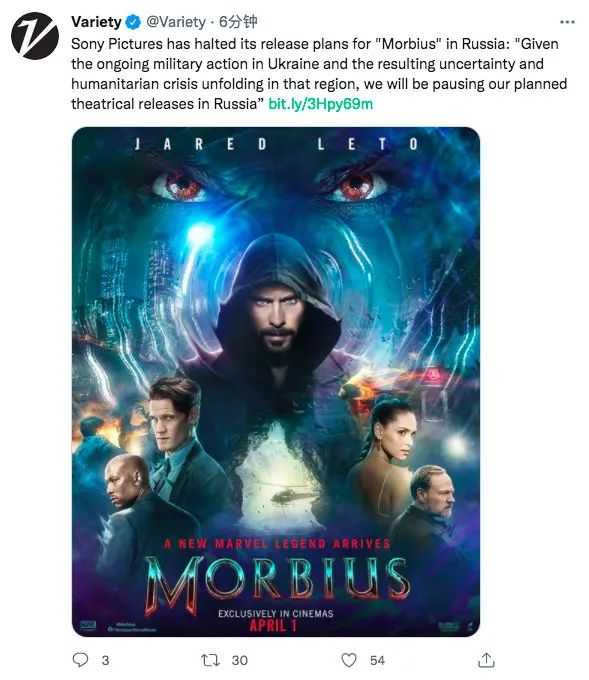This screenshot has width=589, height=680.
Task: Click the JARED LETO text on poster
Action: tap(276, 144)
